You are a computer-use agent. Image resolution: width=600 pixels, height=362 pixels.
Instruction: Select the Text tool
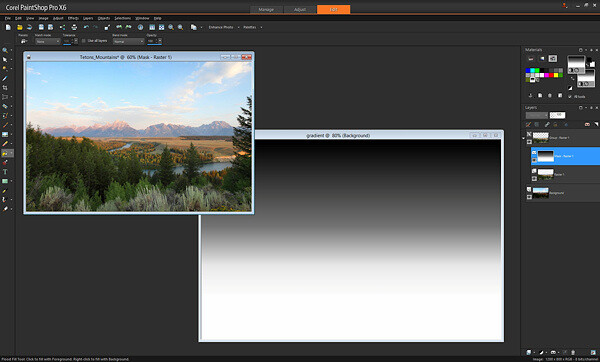tap(5, 172)
